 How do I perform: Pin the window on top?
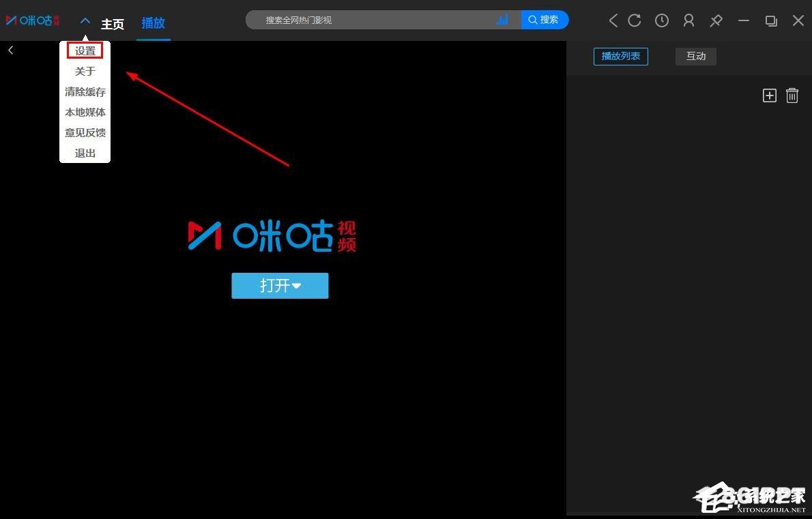click(716, 20)
